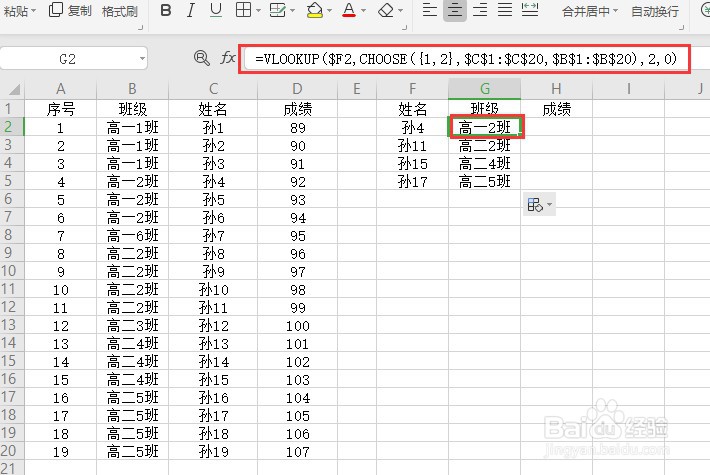Select column H header
This screenshot has height=475, width=710.
coord(556,89)
